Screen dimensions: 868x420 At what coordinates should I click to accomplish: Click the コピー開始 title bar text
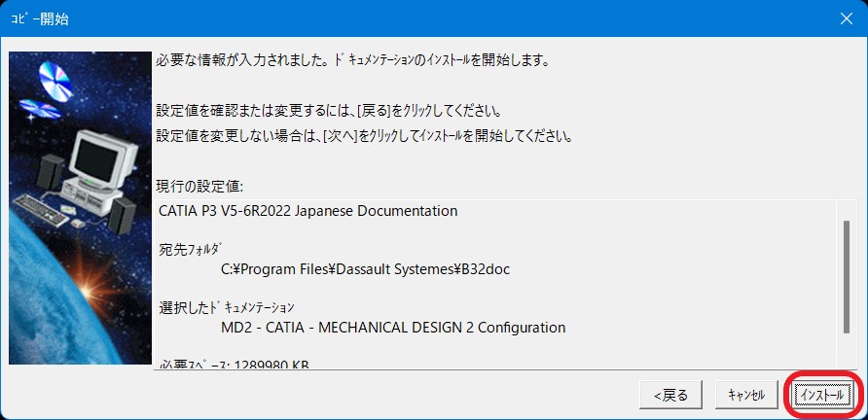[39, 18]
